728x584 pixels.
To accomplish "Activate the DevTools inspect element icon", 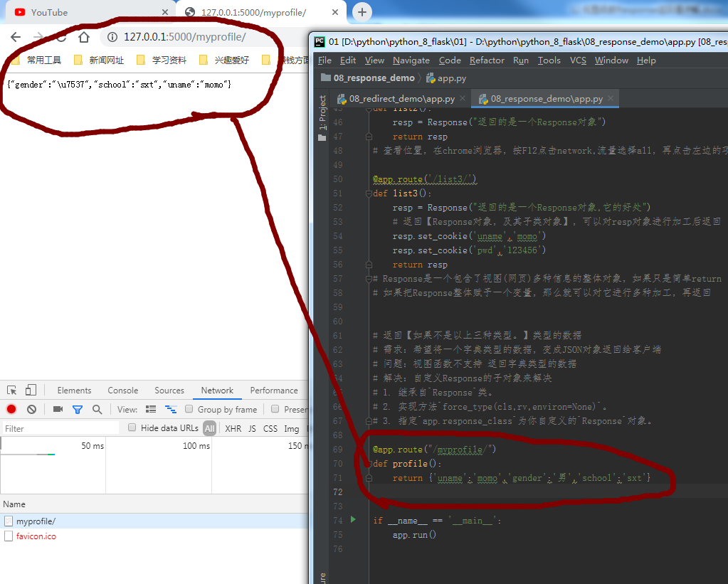I will 11,391.
